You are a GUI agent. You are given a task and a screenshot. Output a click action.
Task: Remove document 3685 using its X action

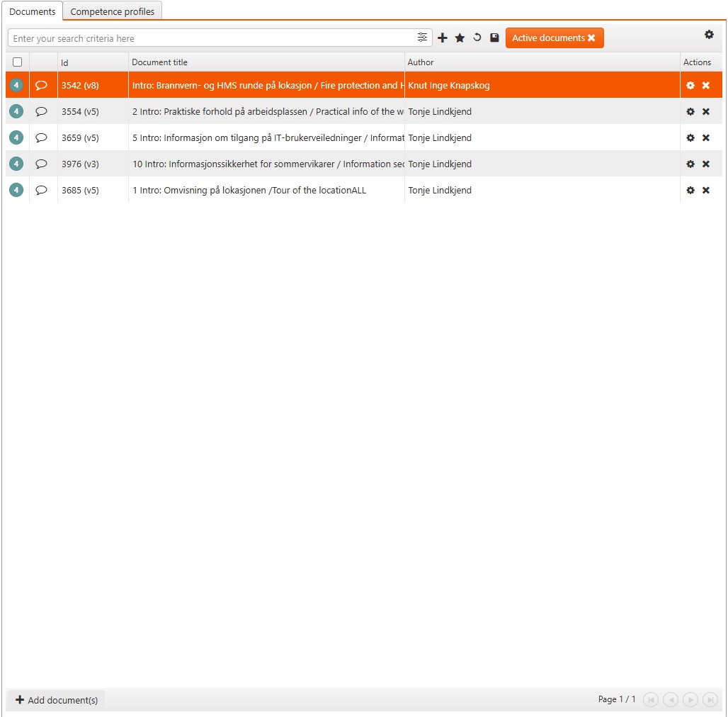(706, 190)
